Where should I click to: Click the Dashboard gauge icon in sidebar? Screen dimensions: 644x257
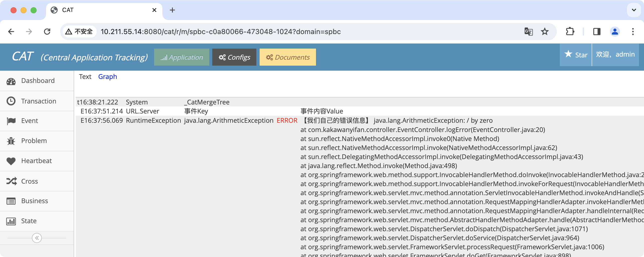[x=11, y=81]
